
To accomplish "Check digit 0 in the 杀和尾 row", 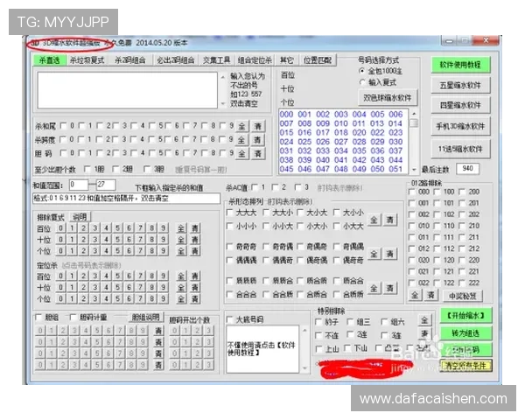I will 63,126.
